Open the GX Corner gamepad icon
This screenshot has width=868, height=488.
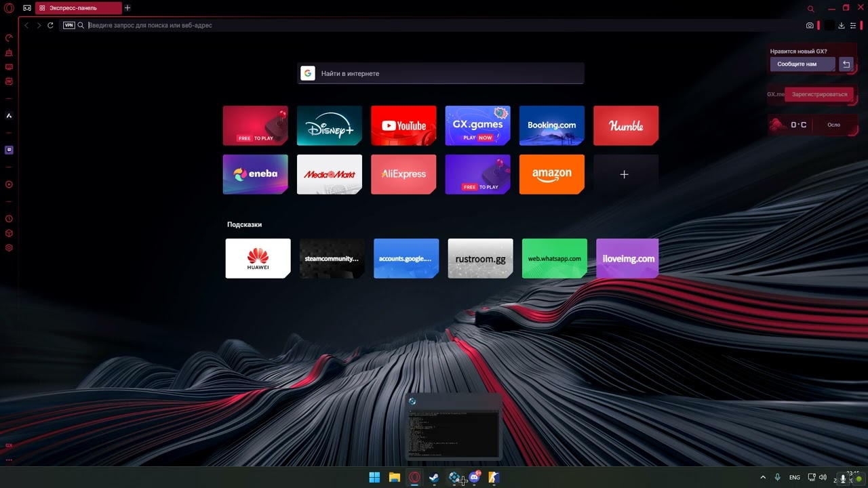(x=27, y=8)
